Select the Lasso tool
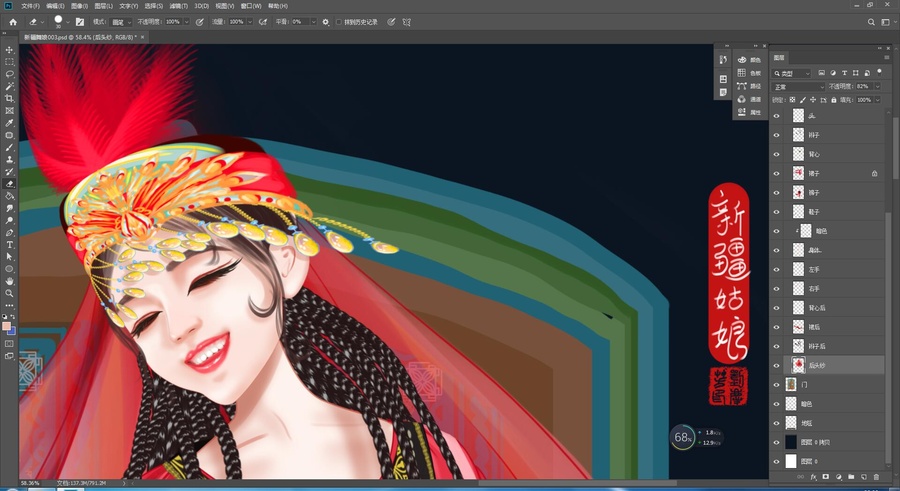The width and height of the screenshot is (900, 491). pyautogui.click(x=9, y=74)
